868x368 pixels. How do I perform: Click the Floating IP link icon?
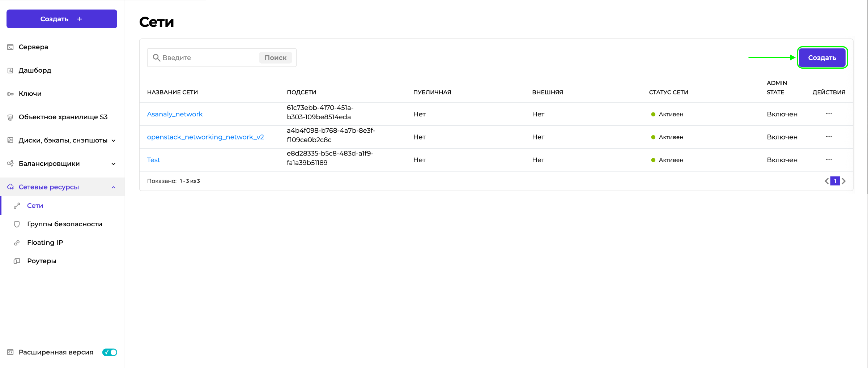pyautogui.click(x=17, y=243)
